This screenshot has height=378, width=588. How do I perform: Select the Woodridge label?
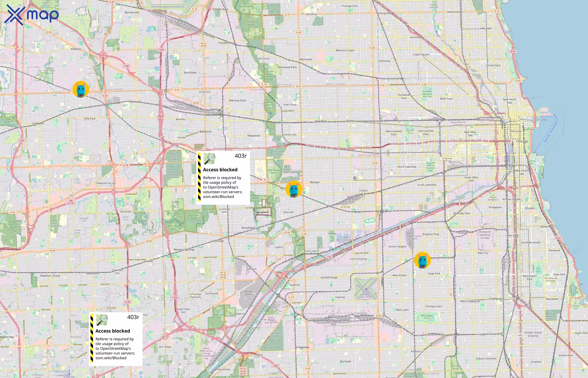pyautogui.click(x=7, y=337)
